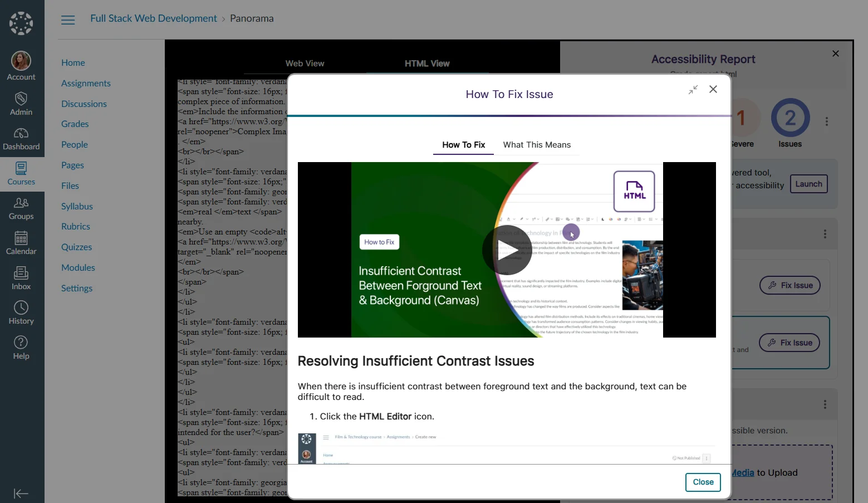Open the Inbox icon in sidebar
The image size is (868, 503).
pos(21,279)
